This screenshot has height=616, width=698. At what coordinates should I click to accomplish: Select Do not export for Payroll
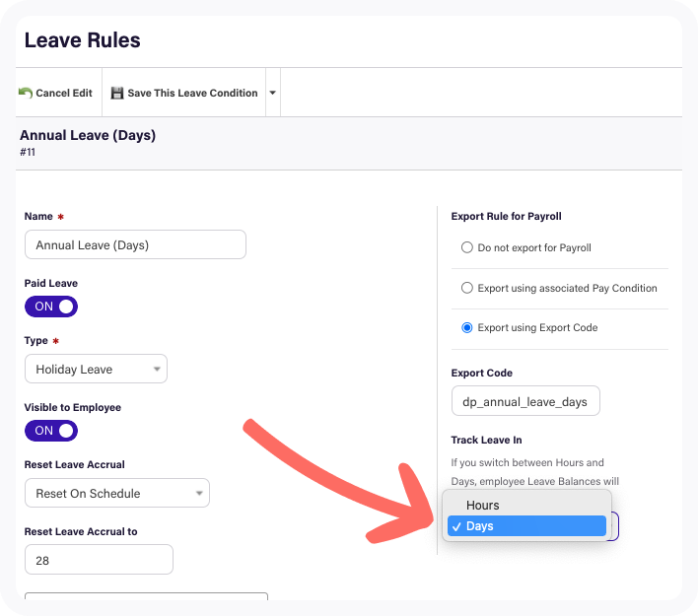[x=467, y=248]
